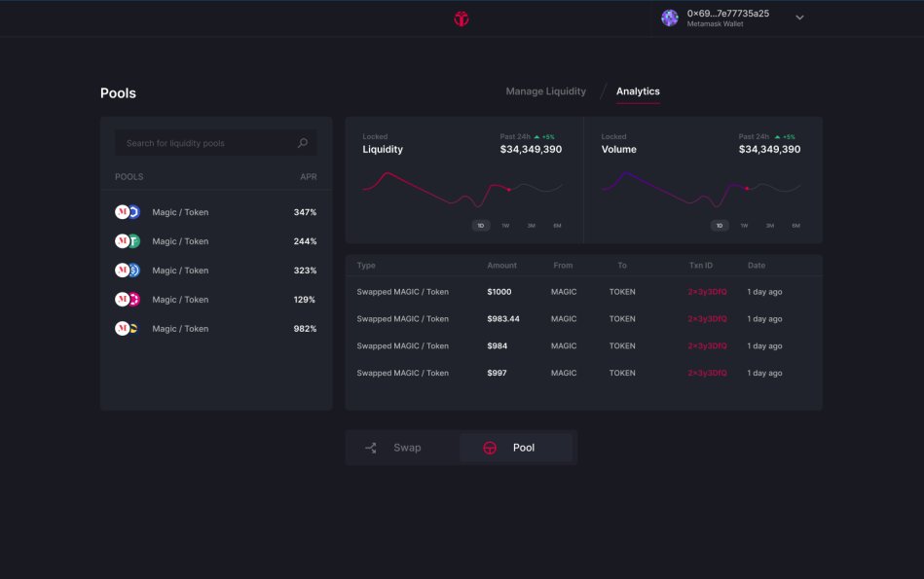924x579 pixels.
Task: Select Magic / Token pool with 347% APR
Action: [x=216, y=212]
